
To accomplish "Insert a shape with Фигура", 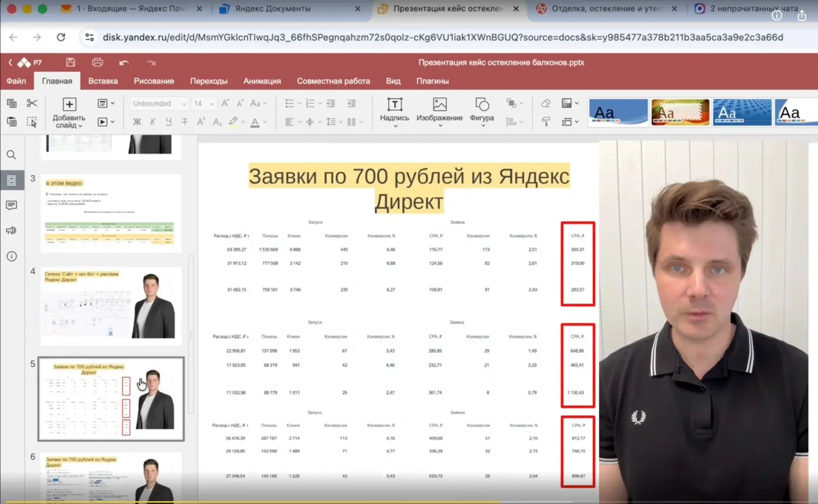I will [482, 112].
